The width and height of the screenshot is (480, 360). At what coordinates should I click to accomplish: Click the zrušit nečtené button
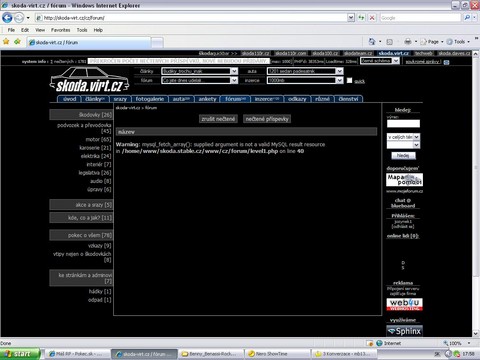(218, 119)
